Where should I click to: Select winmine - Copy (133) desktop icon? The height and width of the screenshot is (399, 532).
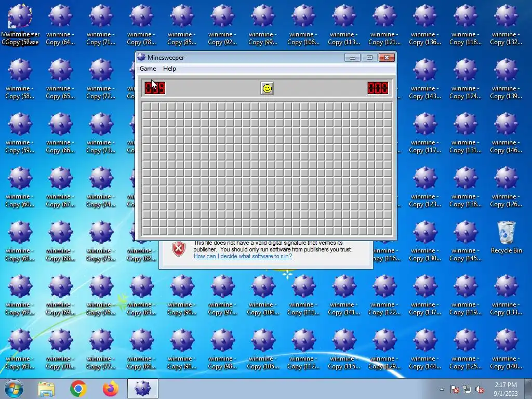tap(506, 295)
